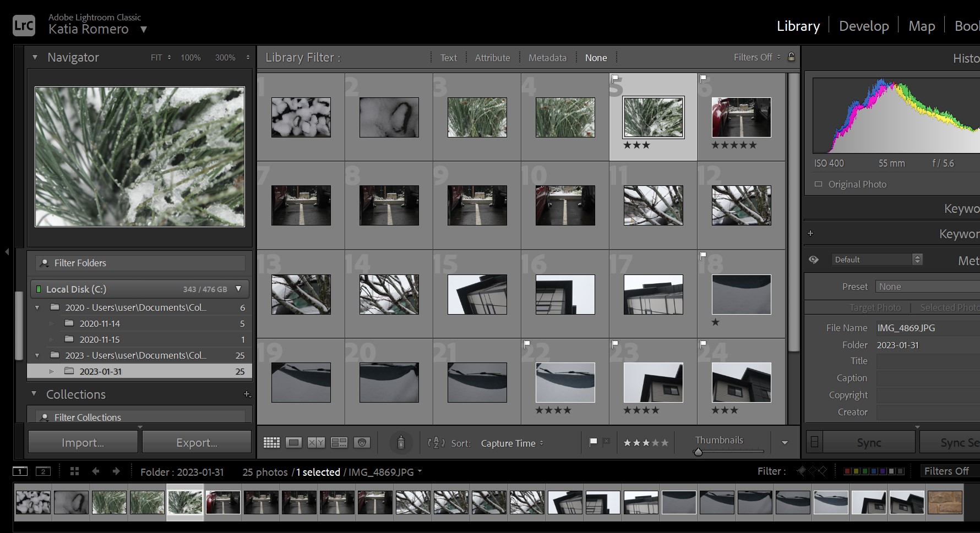Toggle the Keywords eye icon in the right panel
This screenshot has width=980, height=533.
click(x=814, y=260)
